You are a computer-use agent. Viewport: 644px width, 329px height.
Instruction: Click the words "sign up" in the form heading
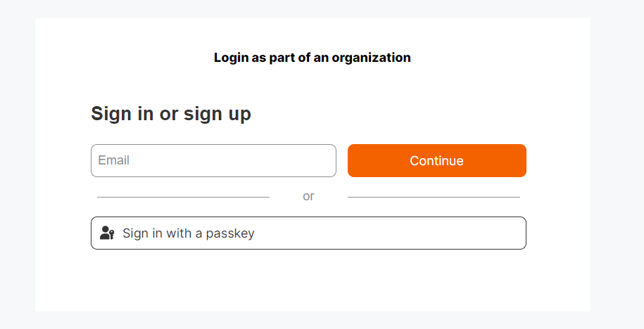pos(217,114)
